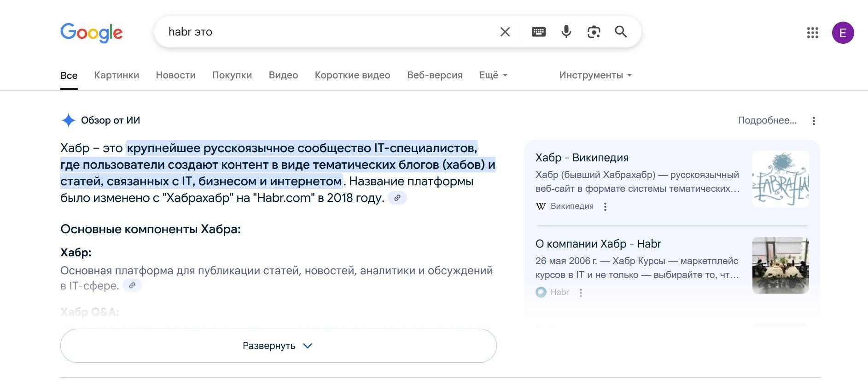Open three-dot menu for Wikipedia source
868x384 pixels.
coord(605,207)
